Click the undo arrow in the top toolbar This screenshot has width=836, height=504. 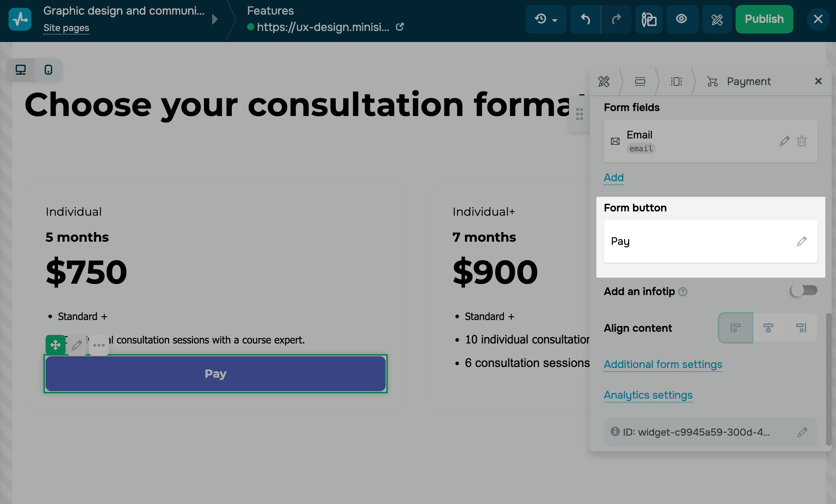coord(585,19)
